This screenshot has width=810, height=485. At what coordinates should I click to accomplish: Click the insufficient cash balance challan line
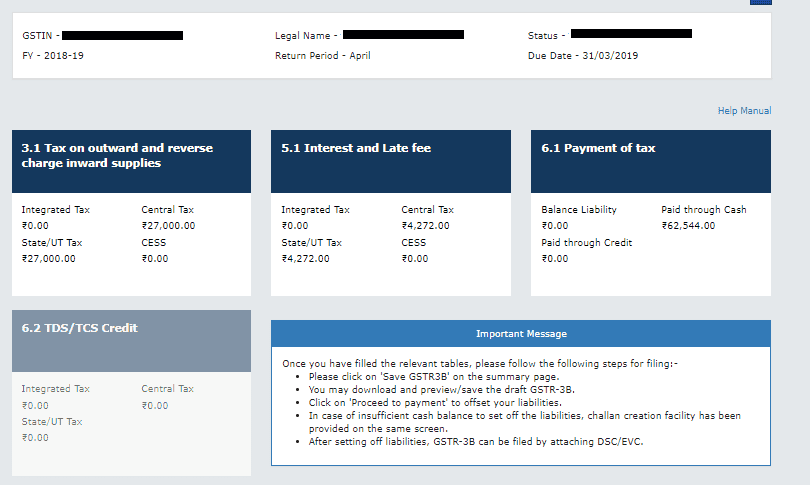point(525,422)
